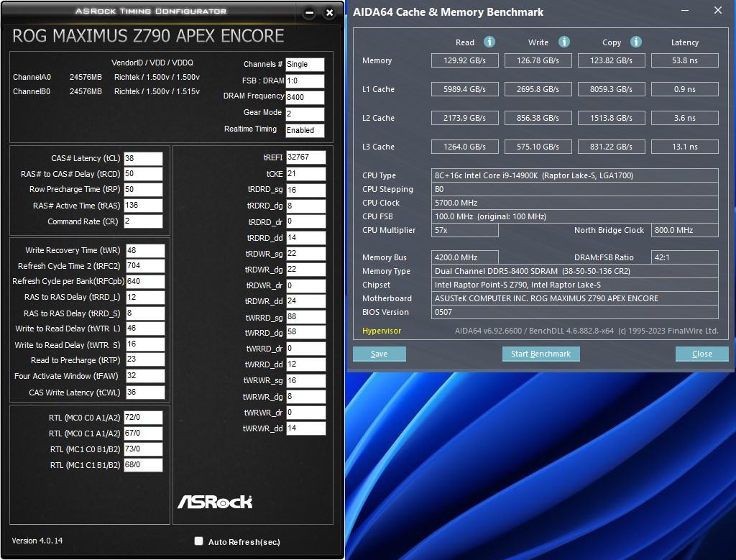Screen dimensions: 736x560
Task: Click the Channels # field showing Single
Action: (305, 64)
